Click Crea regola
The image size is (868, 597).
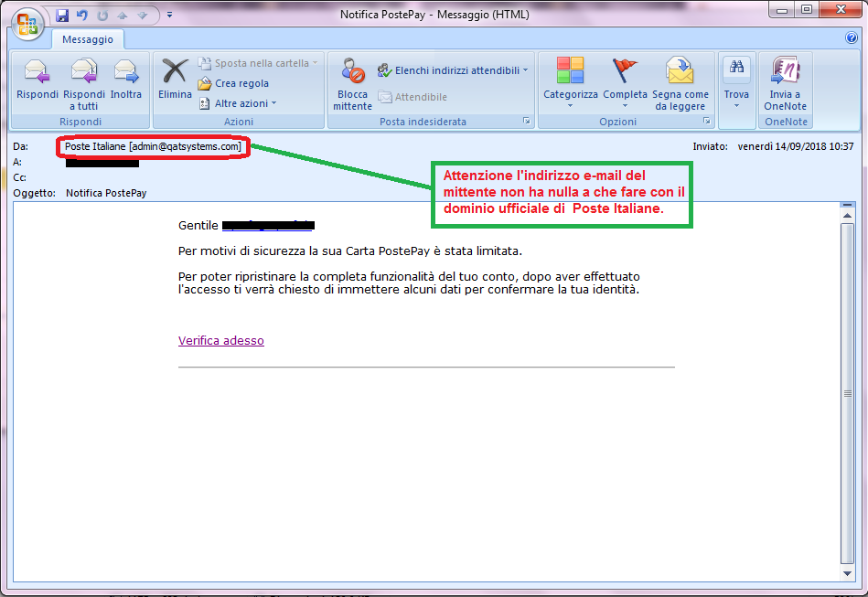coord(233,83)
